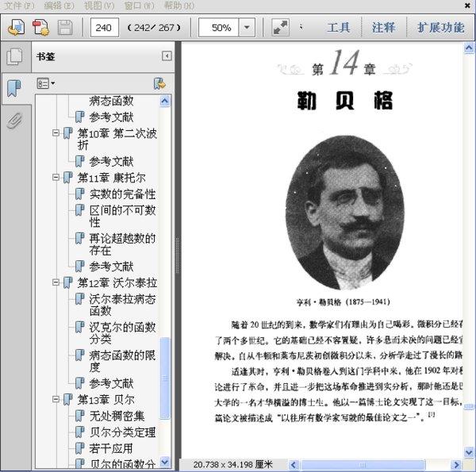
Task: Click the document scroll down arrow
Action: [x=469, y=452]
